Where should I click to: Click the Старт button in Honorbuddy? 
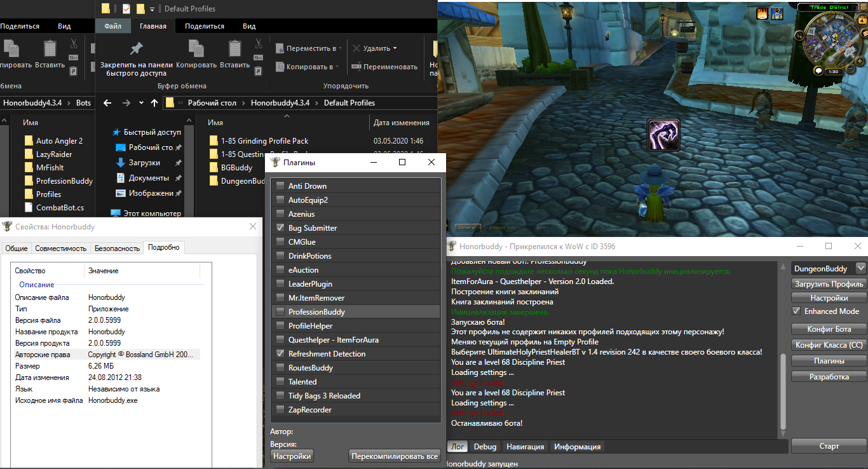click(x=829, y=446)
